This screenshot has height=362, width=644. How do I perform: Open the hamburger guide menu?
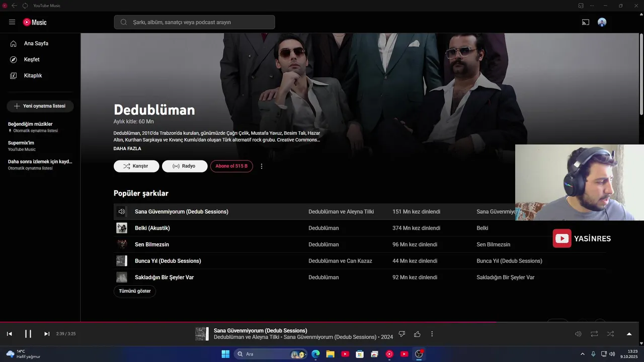click(12, 22)
